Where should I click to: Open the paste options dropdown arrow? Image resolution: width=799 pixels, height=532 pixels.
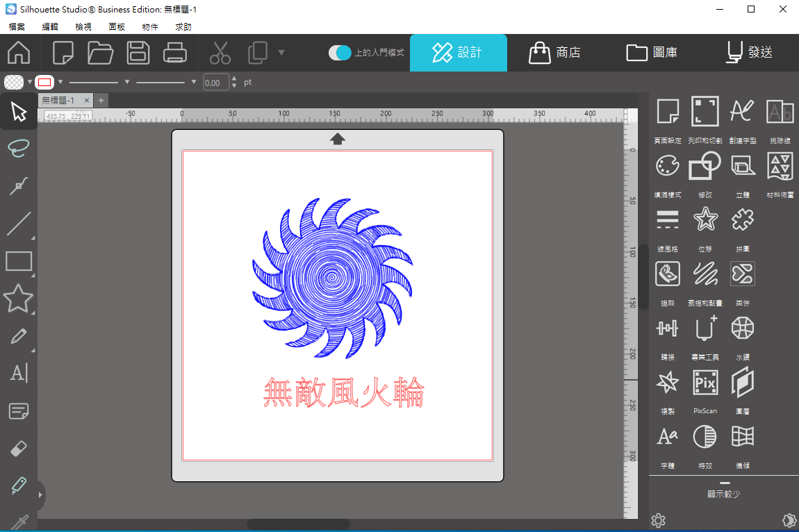click(x=281, y=52)
